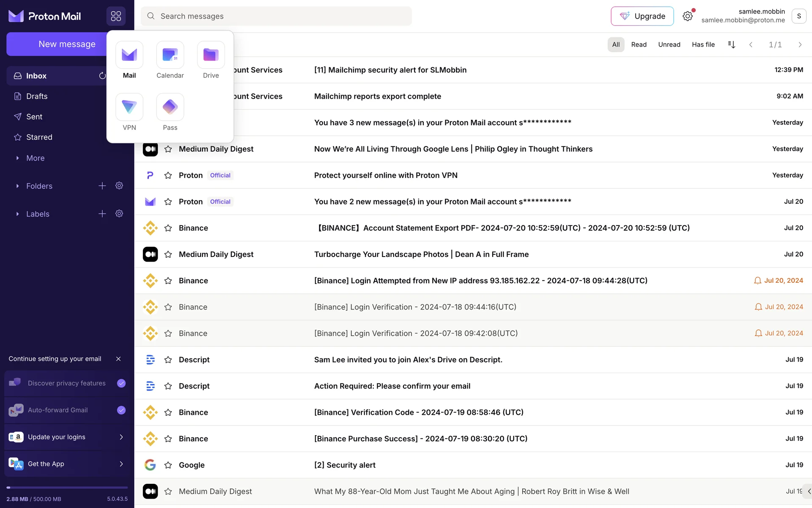812x508 pixels.
Task: Star the Descript confirm email message
Action: point(168,386)
